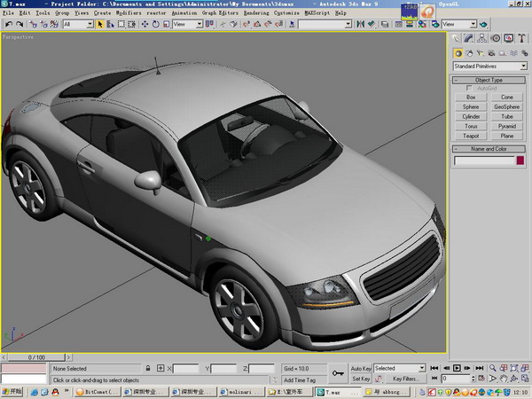Click the Key Filters button
The width and height of the screenshot is (532, 399).
(x=405, y=379)
